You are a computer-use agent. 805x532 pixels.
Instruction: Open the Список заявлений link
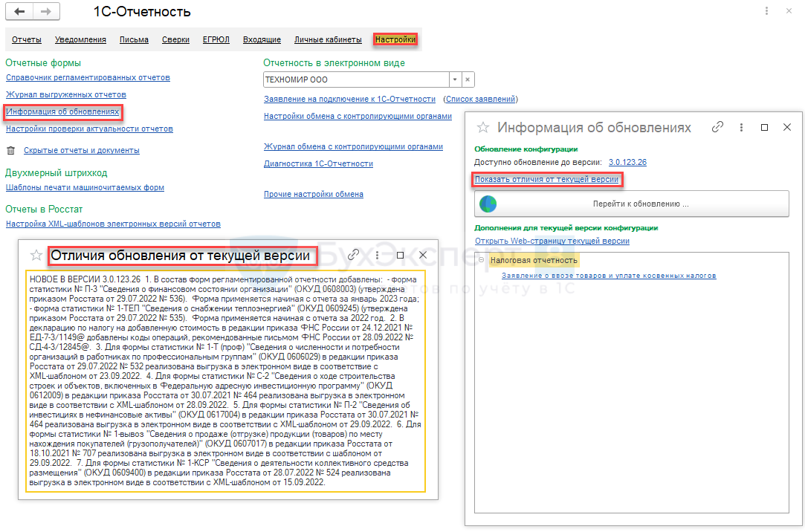click(480, 99)
